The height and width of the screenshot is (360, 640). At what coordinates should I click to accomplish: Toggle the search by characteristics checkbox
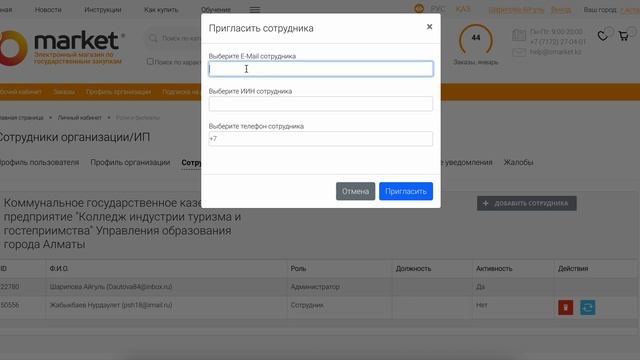tap(150, 62)
